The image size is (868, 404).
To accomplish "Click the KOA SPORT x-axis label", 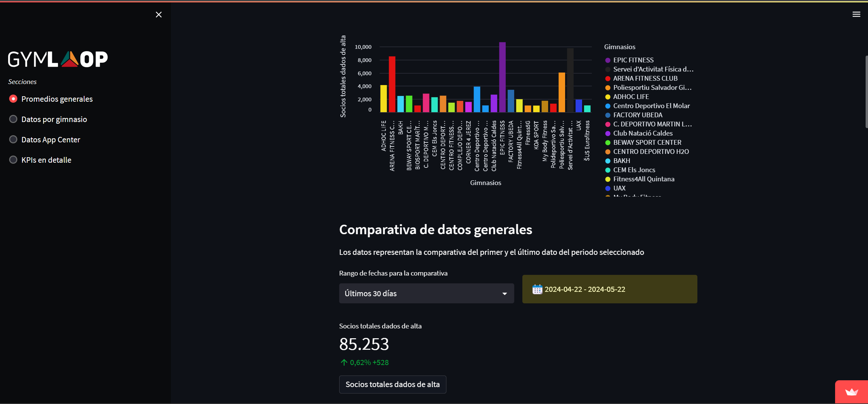I will pyautogui.click(x=536, y=135).
